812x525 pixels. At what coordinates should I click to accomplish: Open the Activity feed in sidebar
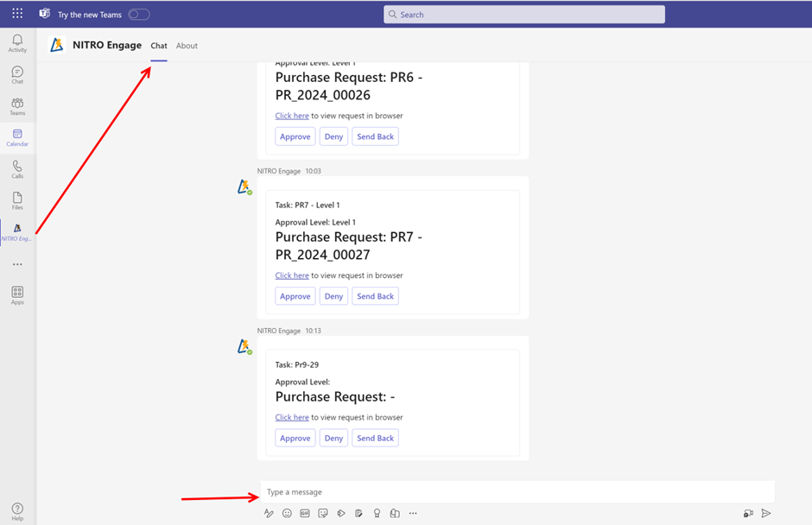coord(17,43)
